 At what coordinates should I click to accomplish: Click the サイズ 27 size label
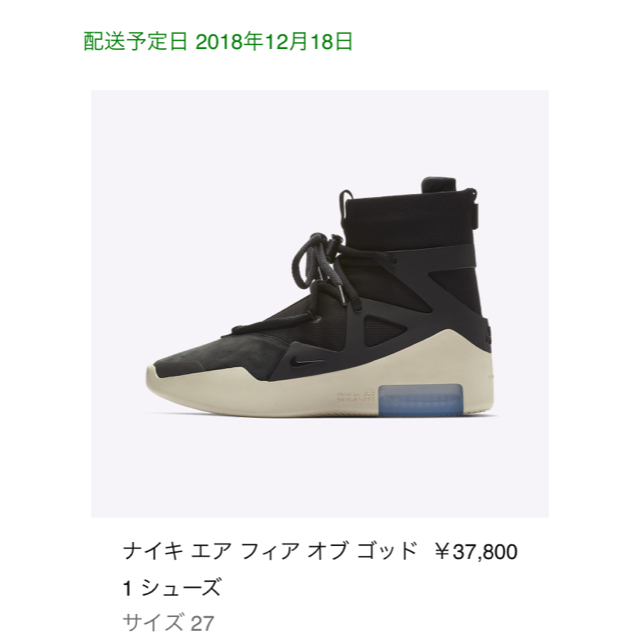click(x=168, y=622)
